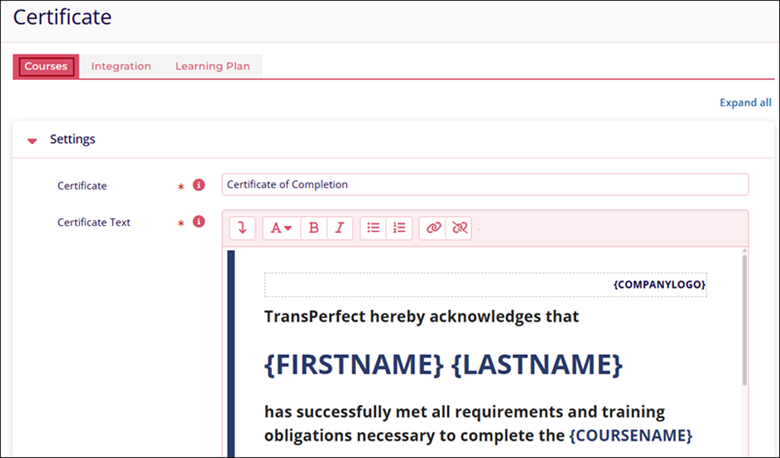Click the {COURSENAME} placeholder text

click(x=630, y=436)
